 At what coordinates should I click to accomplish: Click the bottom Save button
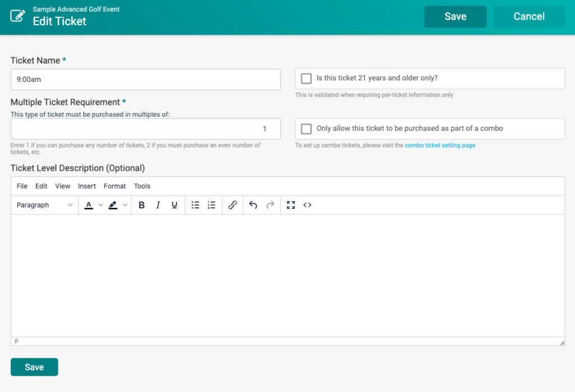[34, 367]
